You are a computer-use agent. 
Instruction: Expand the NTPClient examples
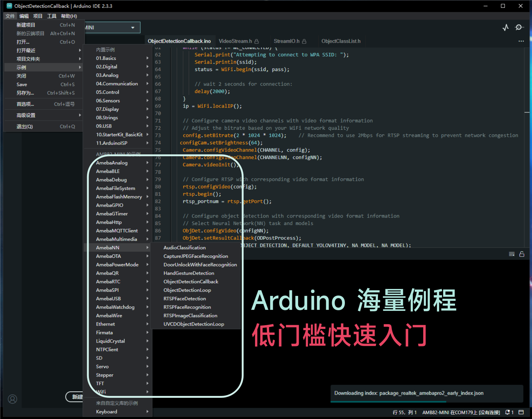pyautogui.click(x=118, y=349)
